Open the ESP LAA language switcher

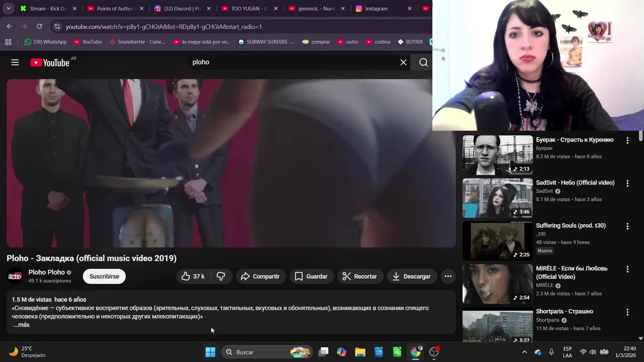568,352
